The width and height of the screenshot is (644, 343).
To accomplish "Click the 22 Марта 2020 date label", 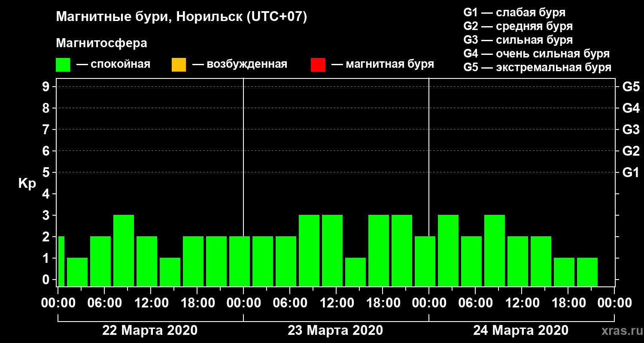I will [150, 331].
